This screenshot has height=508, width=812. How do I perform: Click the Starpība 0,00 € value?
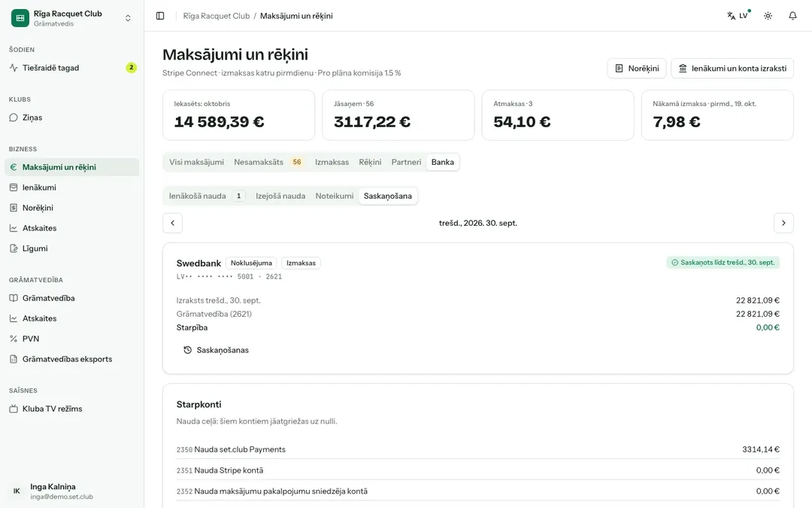tap(768, 327)
